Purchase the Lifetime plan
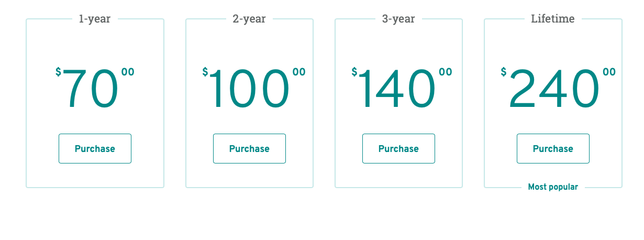The height and width of the screenshot is (240, 644). [553, 149]
